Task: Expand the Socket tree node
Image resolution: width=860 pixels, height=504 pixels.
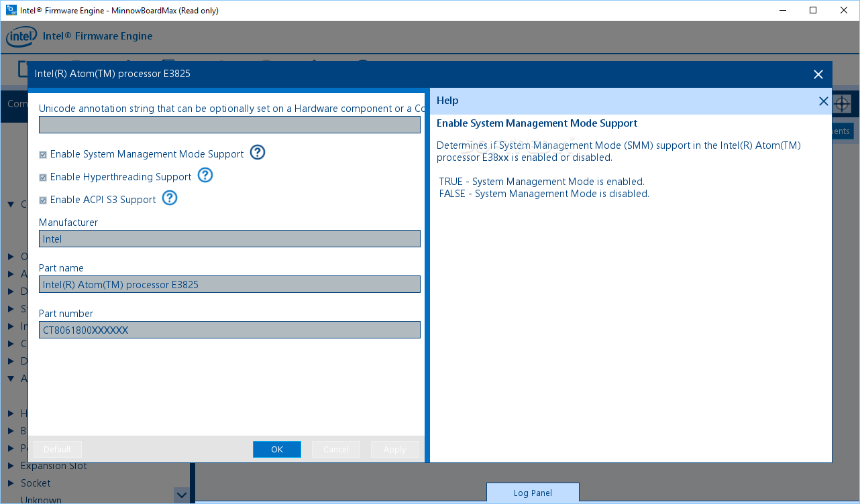Action: (11, 483)
